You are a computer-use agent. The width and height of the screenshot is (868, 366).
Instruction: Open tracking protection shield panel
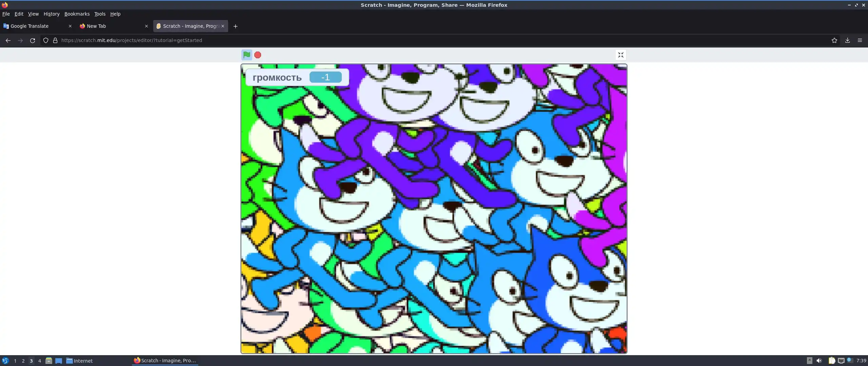[46, 40]
